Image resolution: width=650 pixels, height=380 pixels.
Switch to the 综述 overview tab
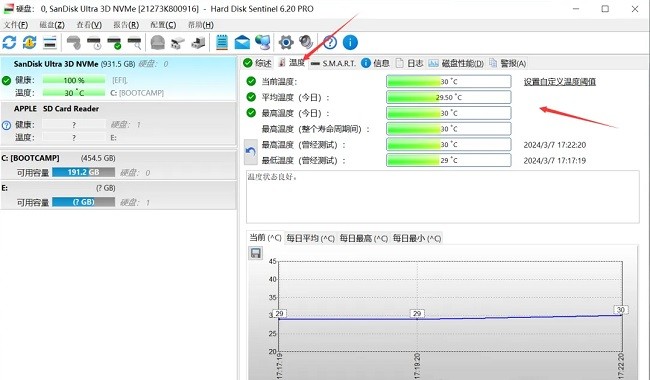[257, 63]
